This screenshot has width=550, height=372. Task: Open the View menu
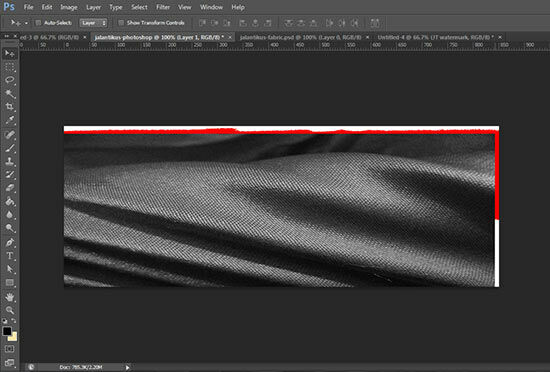pos(185,7)
